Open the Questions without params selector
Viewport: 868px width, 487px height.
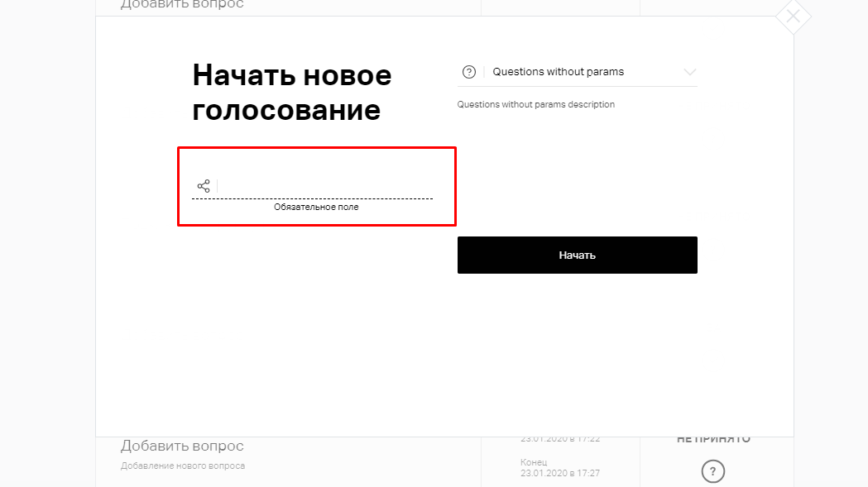click(x=577, y=72)
